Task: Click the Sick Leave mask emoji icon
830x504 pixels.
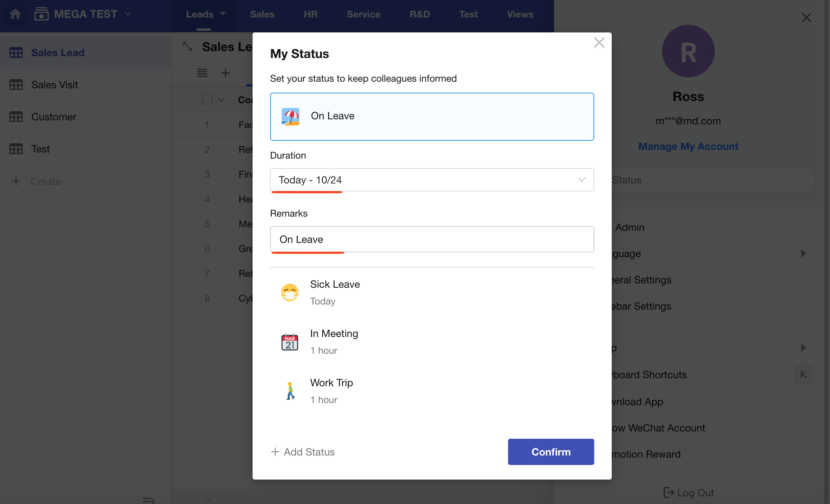Action: point(290,292)
